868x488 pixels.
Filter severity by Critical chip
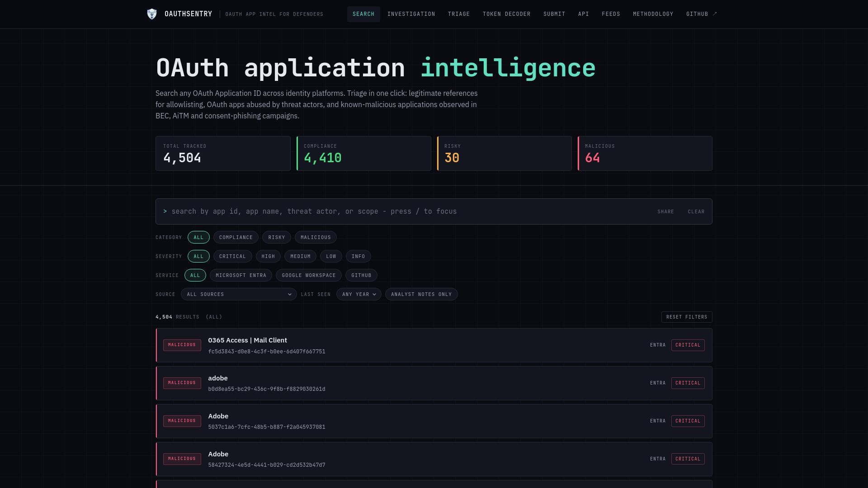point(232,256)
